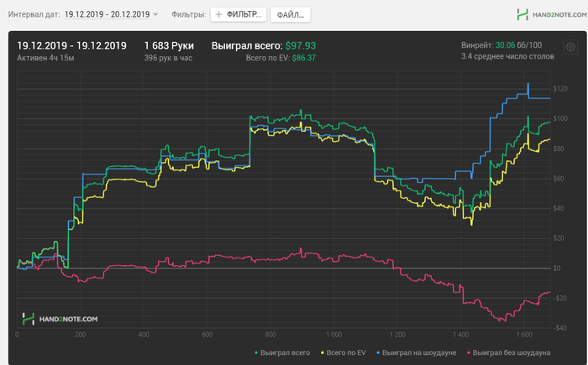The image size is (588, 365).
Task: Click the 'Фильтры:' label
Action: click(189, 14)
